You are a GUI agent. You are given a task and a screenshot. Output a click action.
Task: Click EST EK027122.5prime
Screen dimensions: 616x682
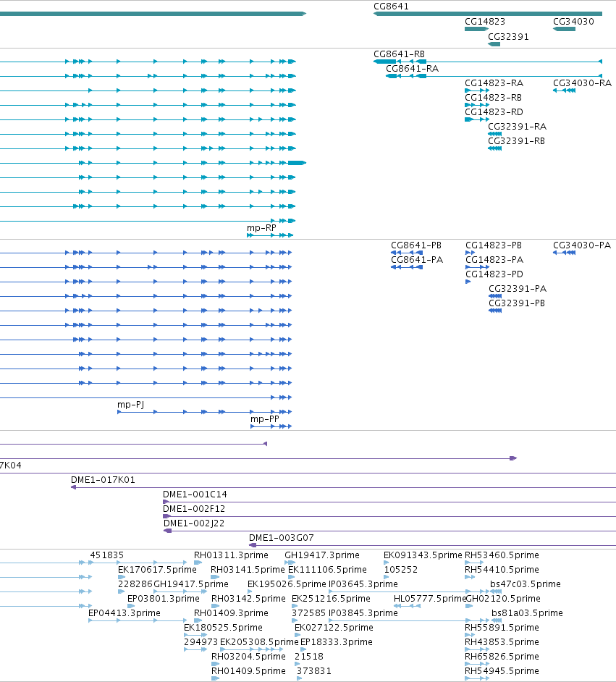click(x=334, y=628)
